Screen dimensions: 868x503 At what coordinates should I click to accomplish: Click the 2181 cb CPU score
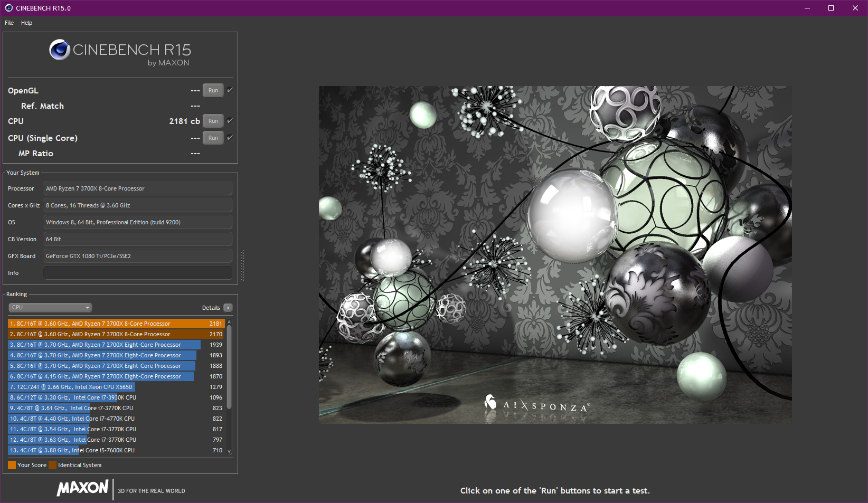(184, 121)
